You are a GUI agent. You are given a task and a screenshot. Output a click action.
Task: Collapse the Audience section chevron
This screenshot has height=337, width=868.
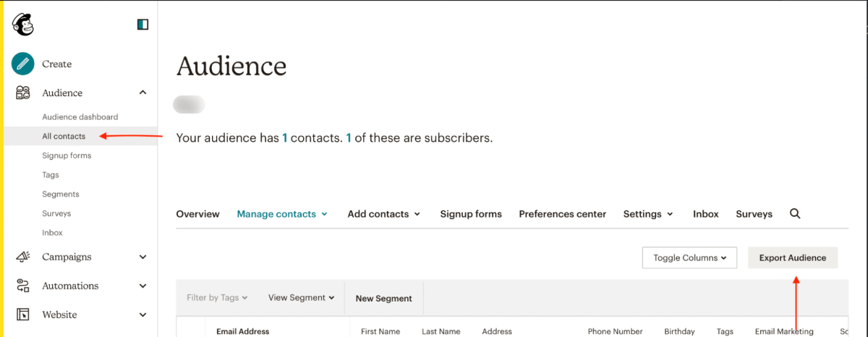pyautogui.click(x=142, y=93)
